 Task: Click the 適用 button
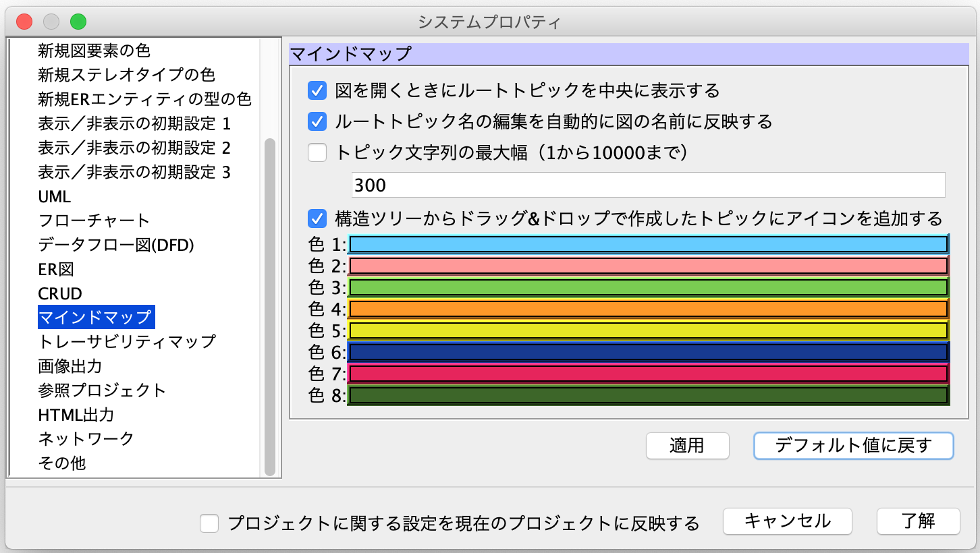click(687, 446)
